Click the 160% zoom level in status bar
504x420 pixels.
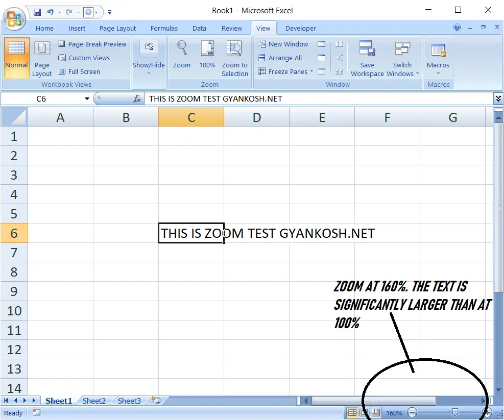[394, 413]
